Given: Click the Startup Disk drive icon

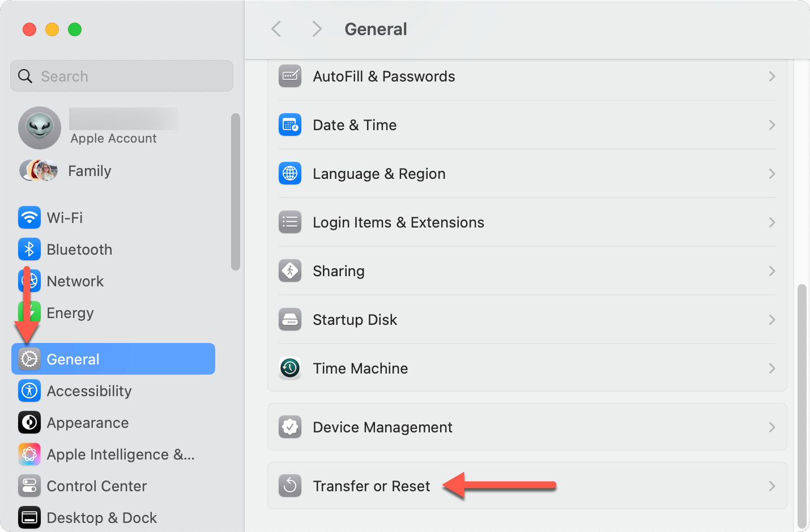Looking at the screenshot, I should 290,320.
